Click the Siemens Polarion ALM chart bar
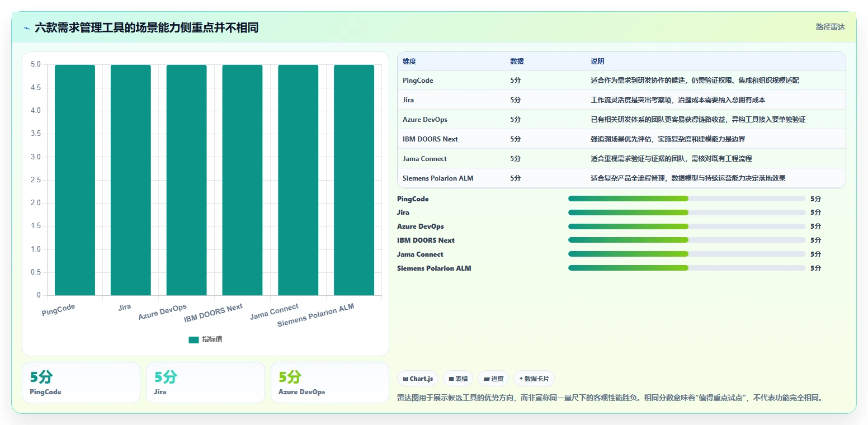The width and height of the screenshot is (868, 425). point(354,180)
